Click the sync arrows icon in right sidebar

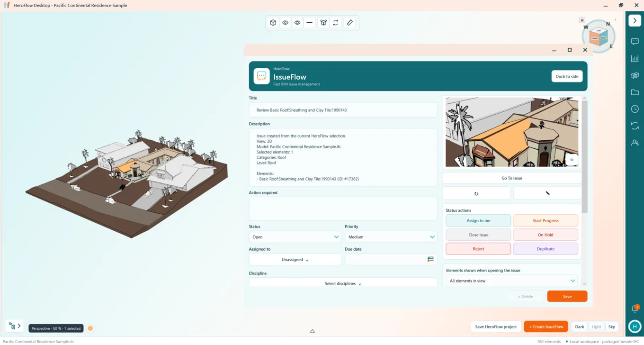(635, 126)
